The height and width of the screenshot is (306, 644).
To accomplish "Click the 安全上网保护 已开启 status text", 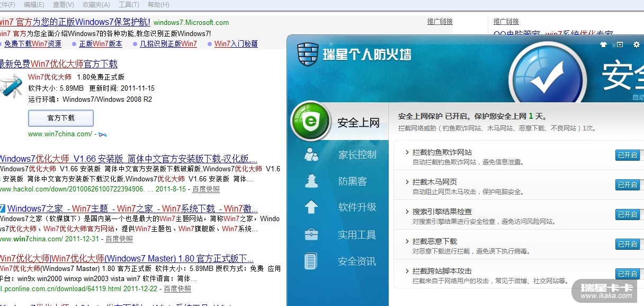I will tap(472, 116).
